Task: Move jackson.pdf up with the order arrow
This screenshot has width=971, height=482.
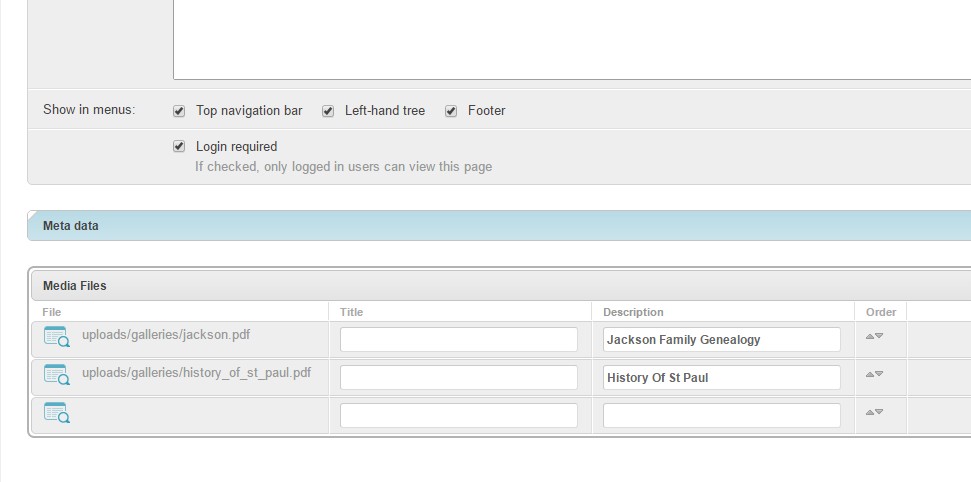Action: point(869,336)
